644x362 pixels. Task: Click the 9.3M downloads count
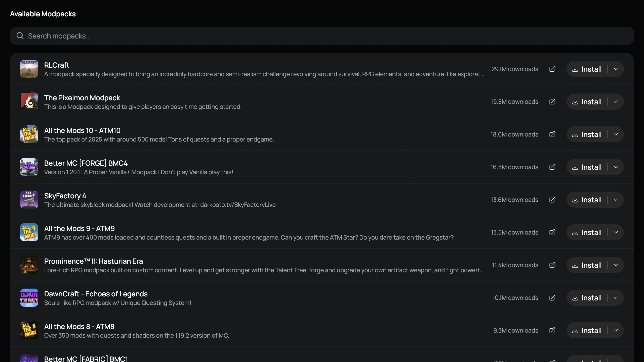(x=516, y=330)
